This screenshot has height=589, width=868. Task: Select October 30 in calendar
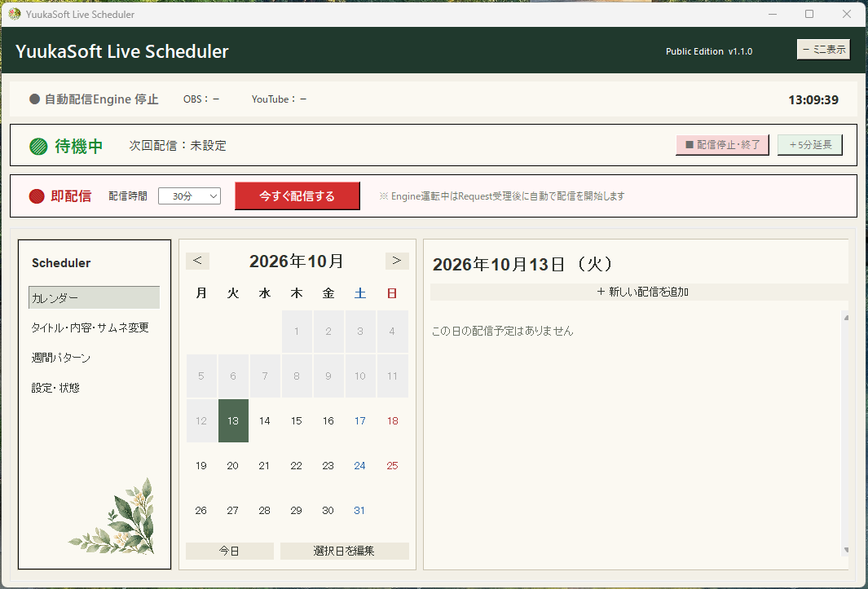coord(328,511)
